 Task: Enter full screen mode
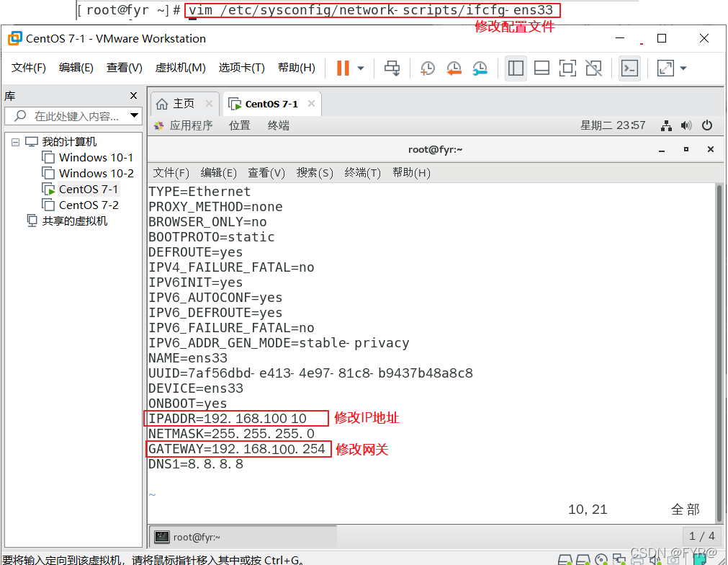click(x=567, y=68)
